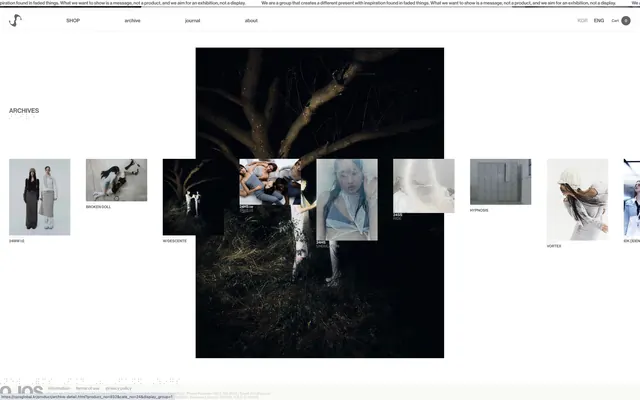640x400 pixels.
Task: Open the Cart link
Action: pos(615,20)
